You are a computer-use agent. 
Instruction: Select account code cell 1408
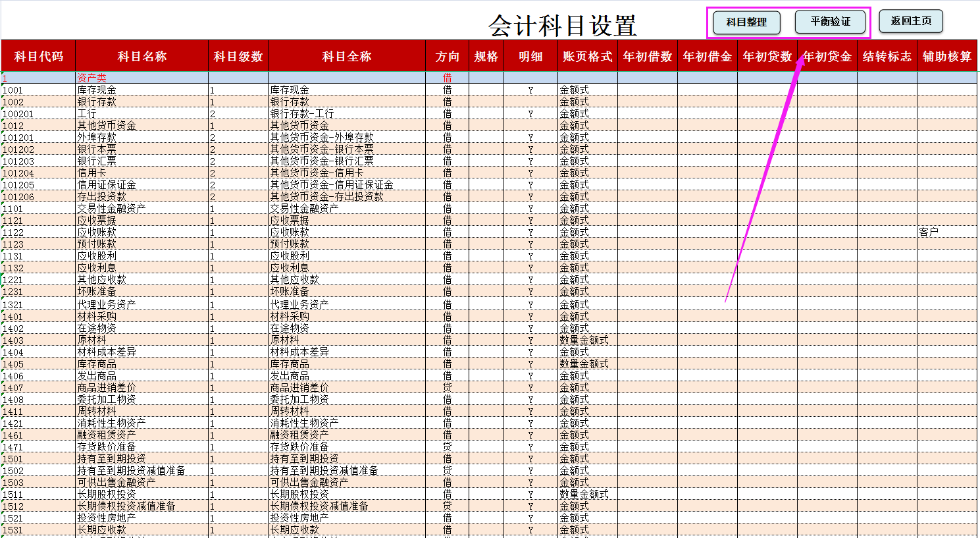(x=38, y=400)
